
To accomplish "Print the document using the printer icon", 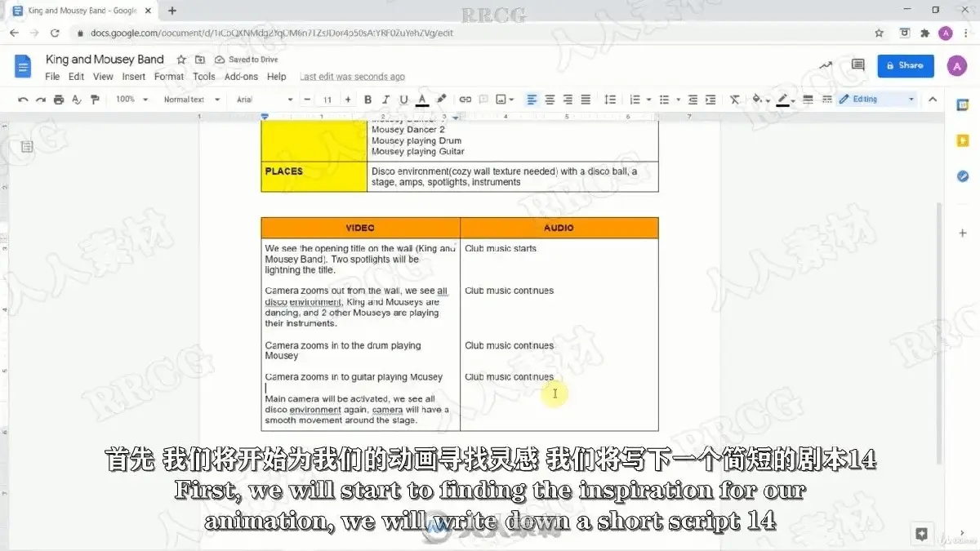I will point(59,100).
